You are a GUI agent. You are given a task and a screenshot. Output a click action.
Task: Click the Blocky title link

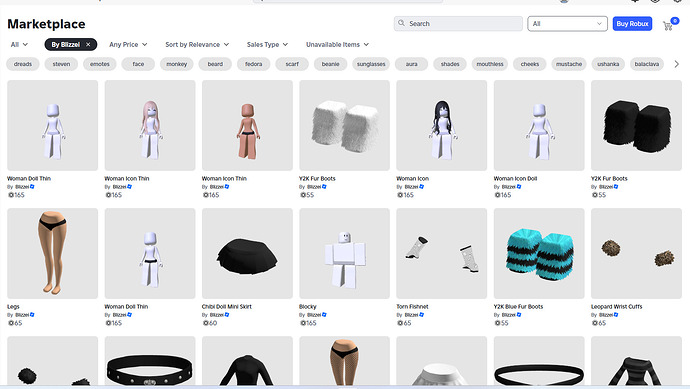click(308, 306)
